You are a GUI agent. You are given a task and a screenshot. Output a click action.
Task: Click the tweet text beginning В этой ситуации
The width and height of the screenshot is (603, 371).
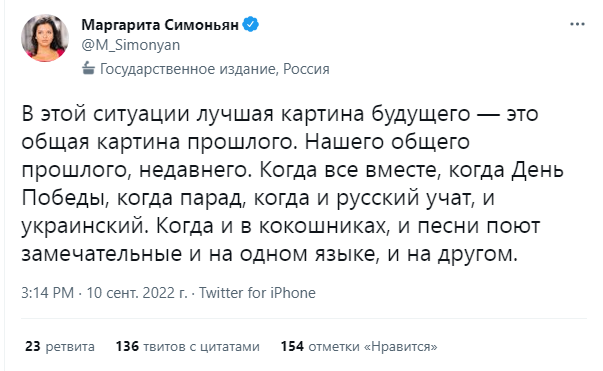pyautogui.click(x=292, y=184)
